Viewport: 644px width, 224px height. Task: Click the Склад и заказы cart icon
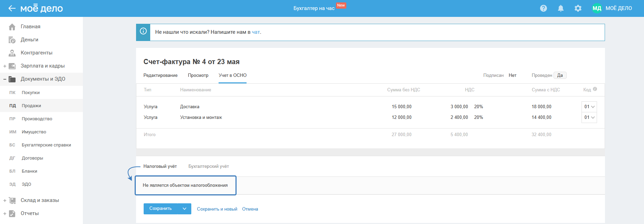[x=12, y=200]
